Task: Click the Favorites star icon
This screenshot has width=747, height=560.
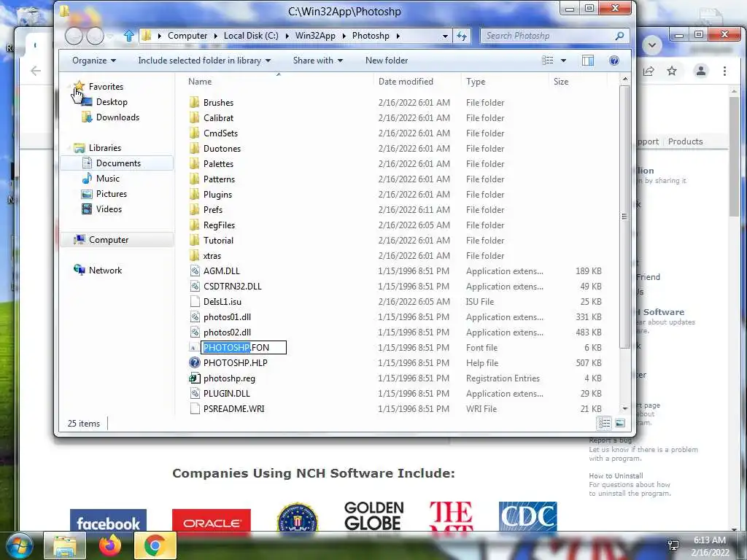Action: [x=80, y=86]
